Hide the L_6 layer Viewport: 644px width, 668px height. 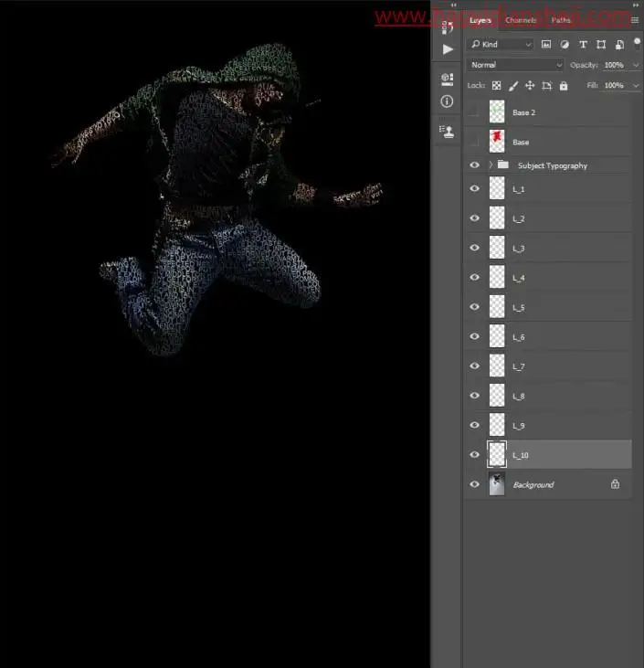[474, 336]
